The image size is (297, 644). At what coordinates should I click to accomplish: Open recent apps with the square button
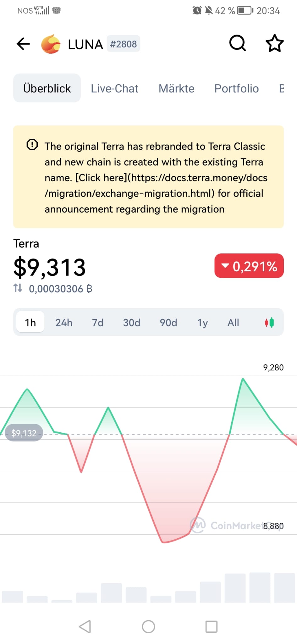(211, 626)
